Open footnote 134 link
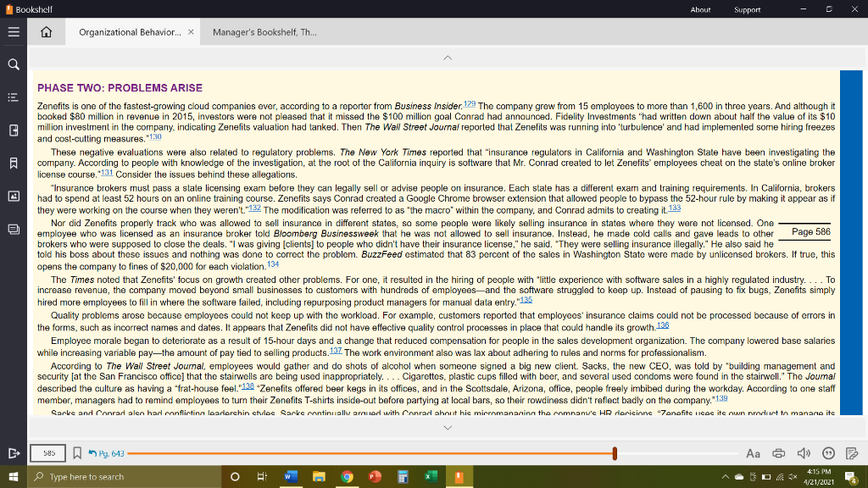This screenshot has height=488, width=868. click(273, 264)
